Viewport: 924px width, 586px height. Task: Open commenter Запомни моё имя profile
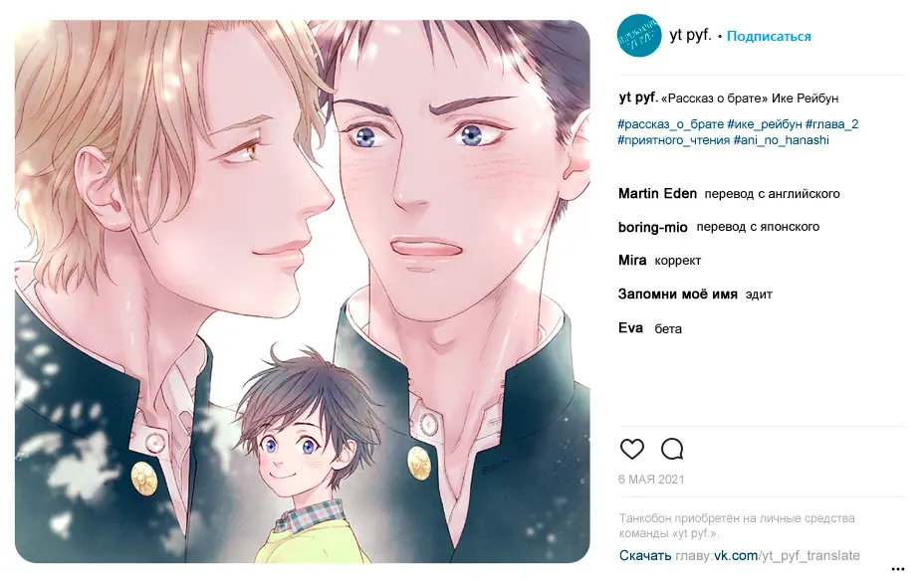678,293
